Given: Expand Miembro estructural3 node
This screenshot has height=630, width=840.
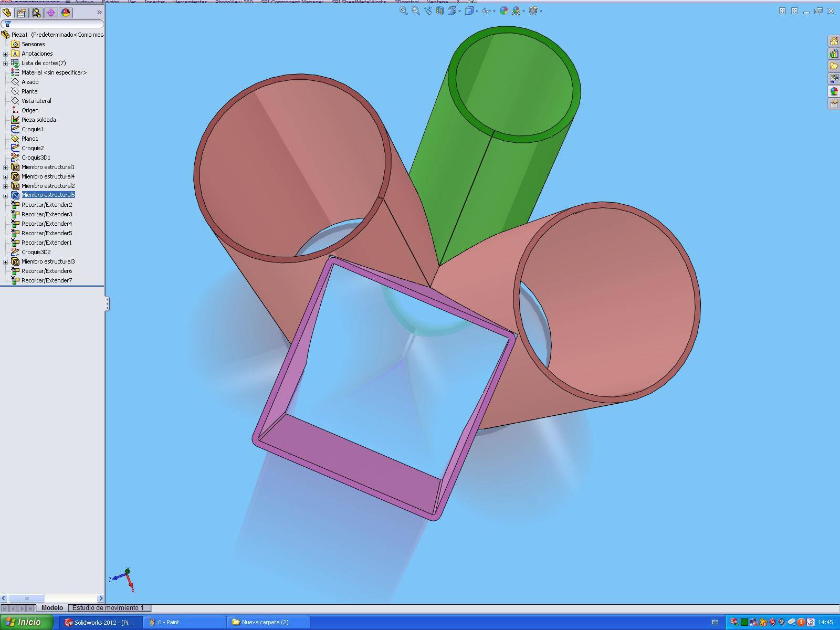Looking at the screenshot, I should pos(6,261).
